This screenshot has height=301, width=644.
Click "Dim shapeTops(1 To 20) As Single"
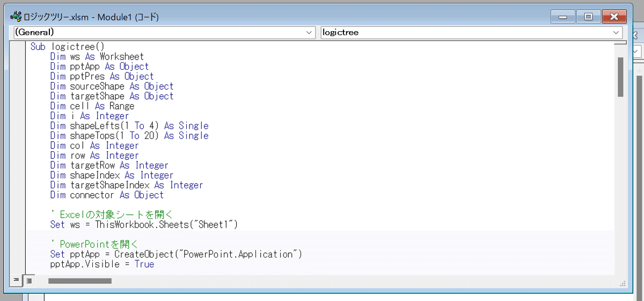click(129, 136)
